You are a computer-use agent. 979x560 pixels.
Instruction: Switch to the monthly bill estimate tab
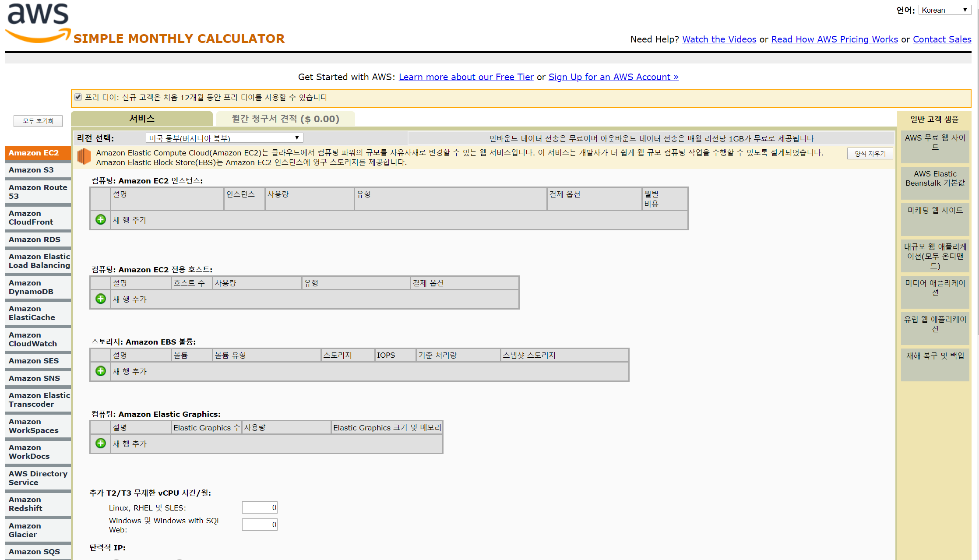click(x=285, y=119)
